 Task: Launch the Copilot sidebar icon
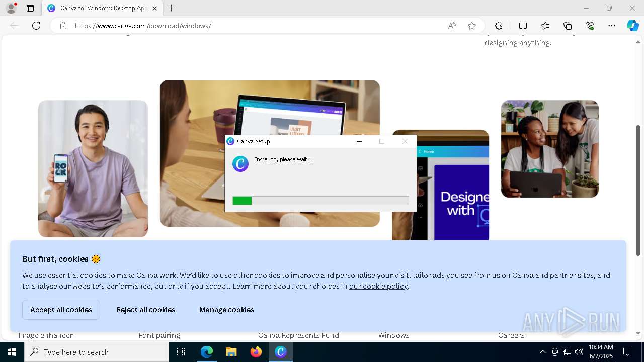[632, 26]
